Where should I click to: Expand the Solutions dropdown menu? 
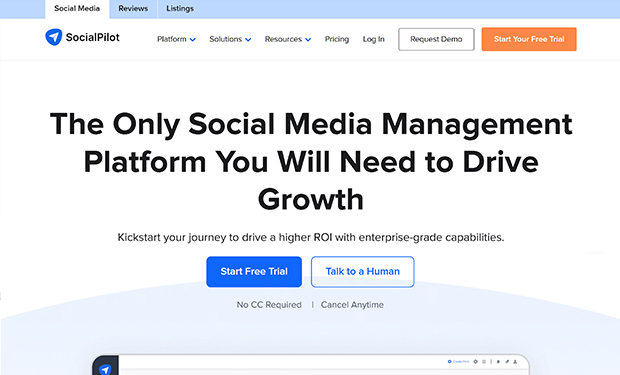click(230, 39)
